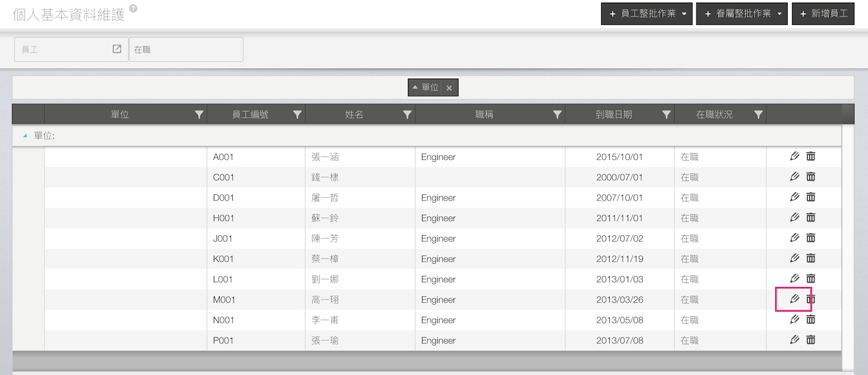Open filter for 單位 column
This screenshot has height=375, width=868.
pos(199,114)
